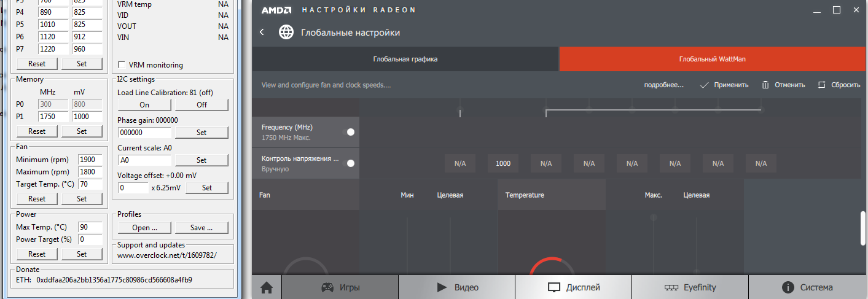
Task: Click the www.overclock.net/t/1609782/ support link
Action: click(167, 255)
